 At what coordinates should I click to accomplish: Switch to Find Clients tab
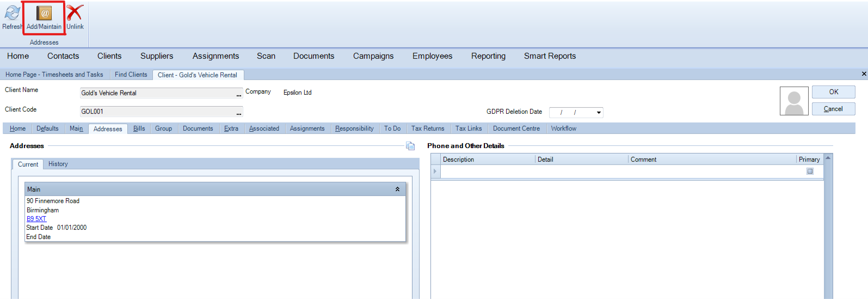click(x=131, y=75)
